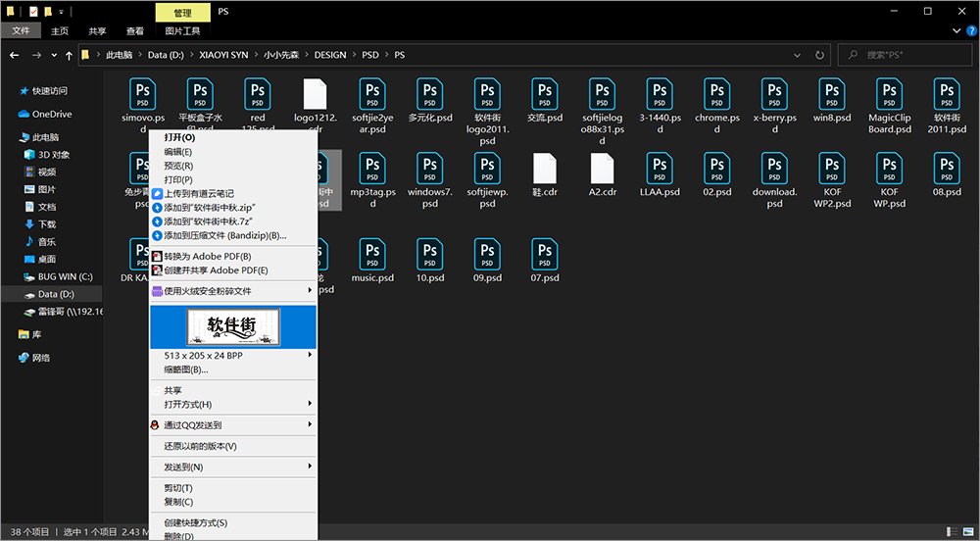The width and height of the screenshot is (980, 541).
Task: Click the win8.psd Photoshop file icon
Action: tap(831, 94)
